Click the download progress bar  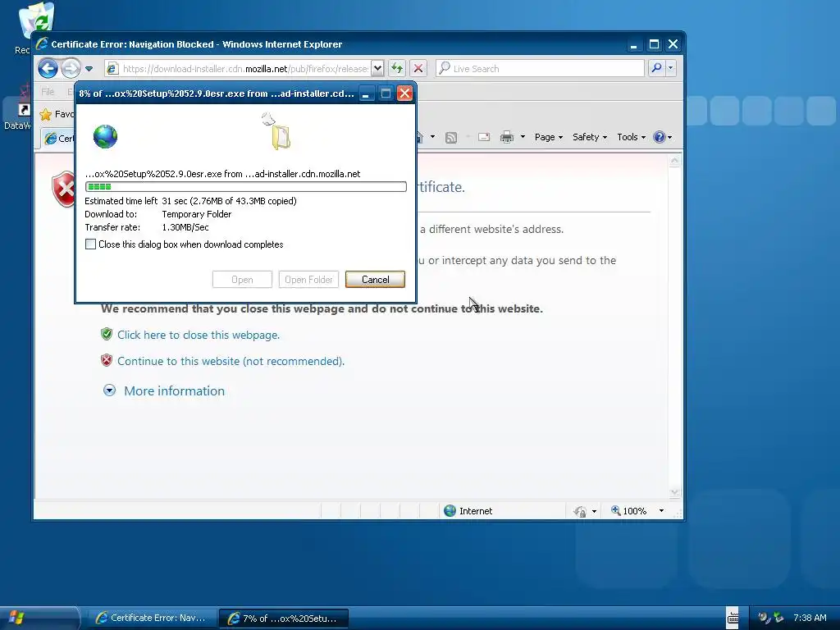[246, 186]
